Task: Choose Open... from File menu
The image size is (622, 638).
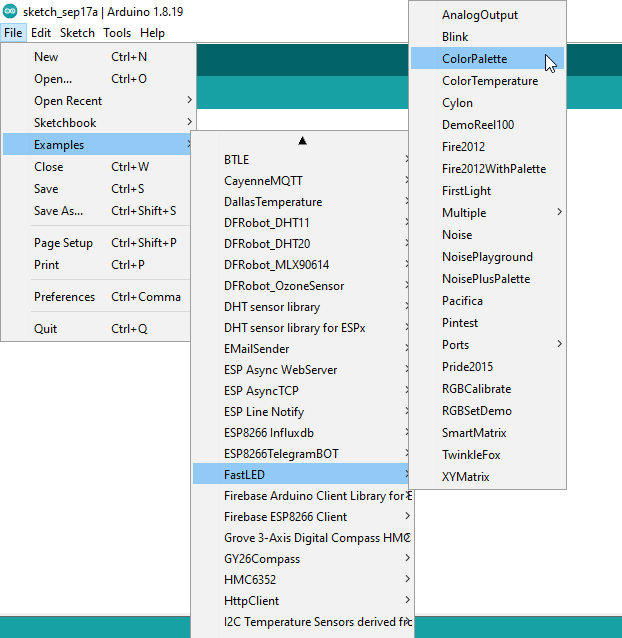Action: tap(98, 79)
